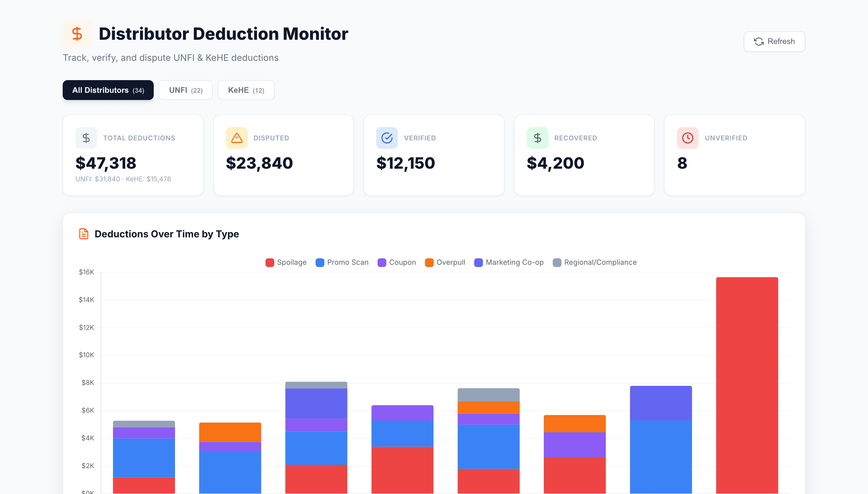The width and height of the screenshot is (868, 494).
Task: Select the UNFI distributor filter tab
Action: click(185, 90)
